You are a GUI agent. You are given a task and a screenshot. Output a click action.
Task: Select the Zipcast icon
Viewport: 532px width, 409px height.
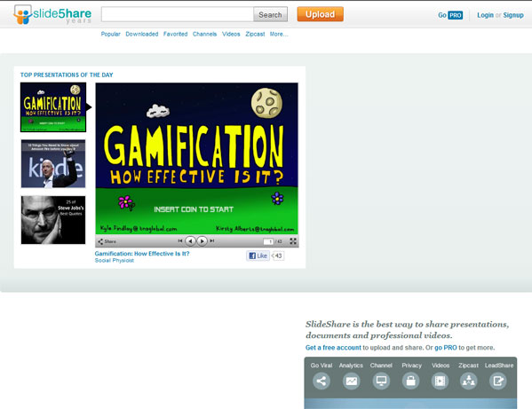(469, 381)
